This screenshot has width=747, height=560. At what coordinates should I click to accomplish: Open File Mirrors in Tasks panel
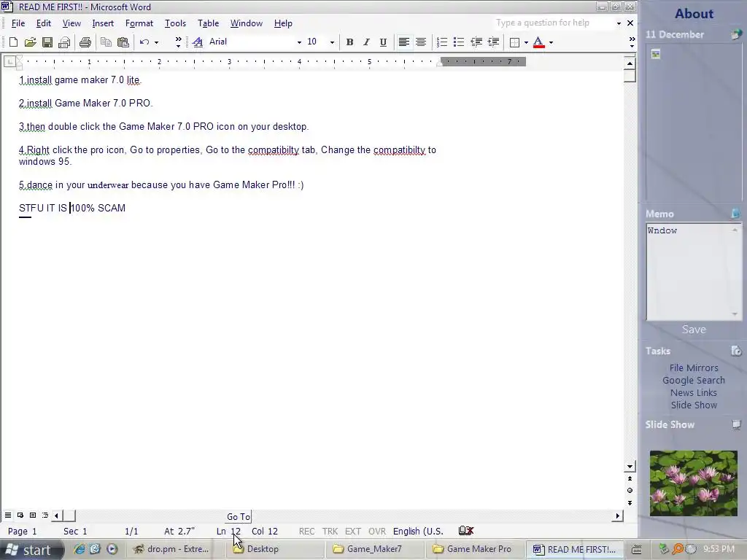pos(694,367)
